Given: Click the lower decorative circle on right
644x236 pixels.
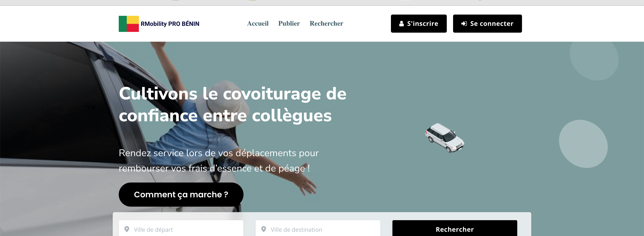Looking at the screenshot, I should 583,144.
